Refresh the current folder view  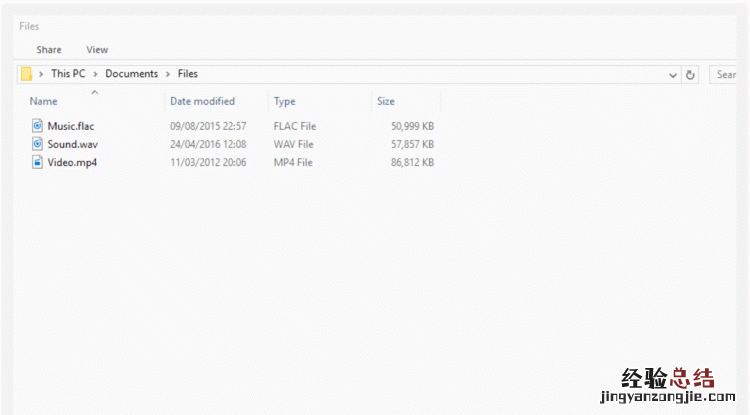pyautogui.click(x=690, y=74)
